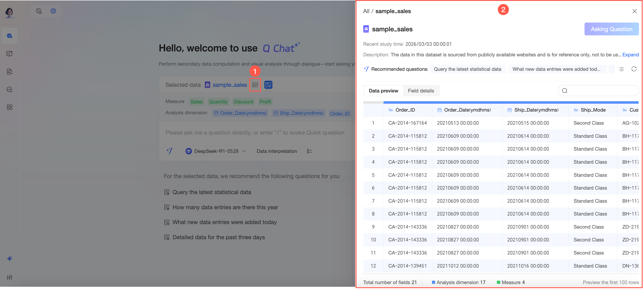The height and width of the screenshot is (289, 644).
Task: Click the All breadcrumb link
Action: [366, 11]
